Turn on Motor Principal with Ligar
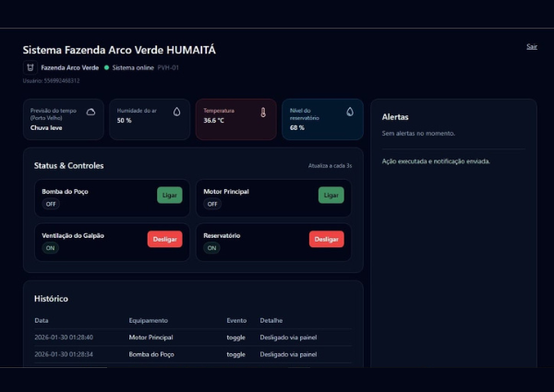 click(x=331, y=195)
